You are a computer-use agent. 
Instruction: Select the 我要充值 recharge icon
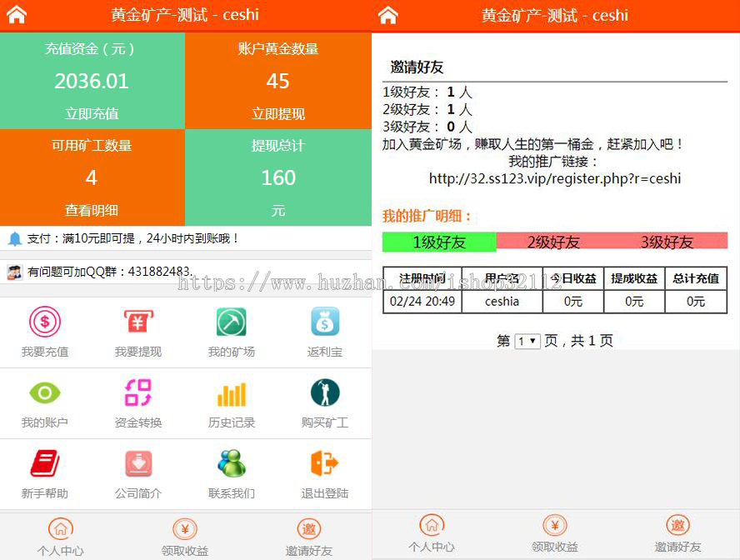tap(44, 321)
